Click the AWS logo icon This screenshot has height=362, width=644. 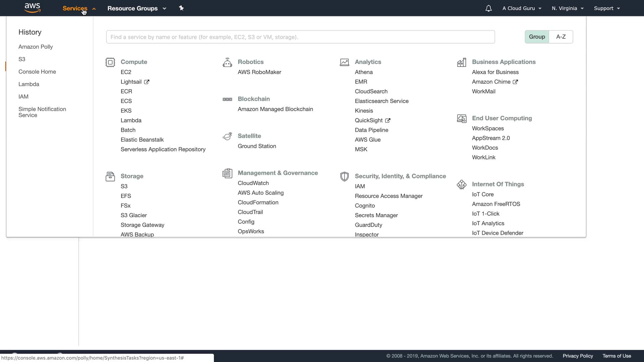point(33,8)
